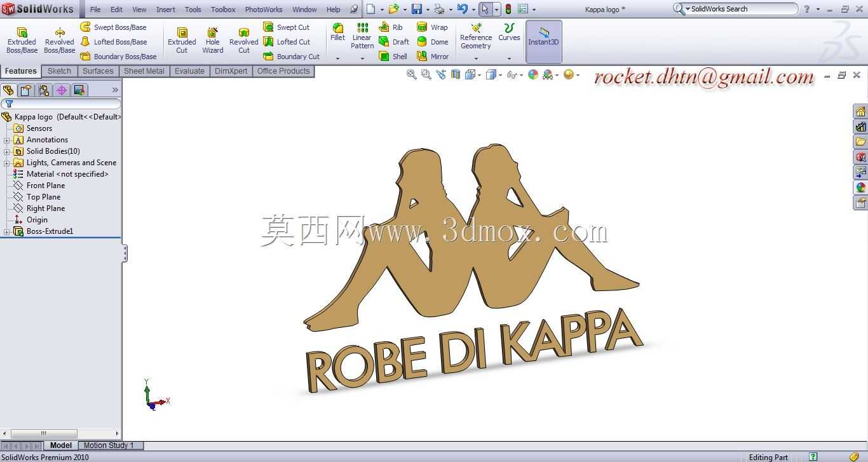This screenshot has width=868, height=462.
Task: Click Zoom to Area icon
Action: [x=426, y=74]
